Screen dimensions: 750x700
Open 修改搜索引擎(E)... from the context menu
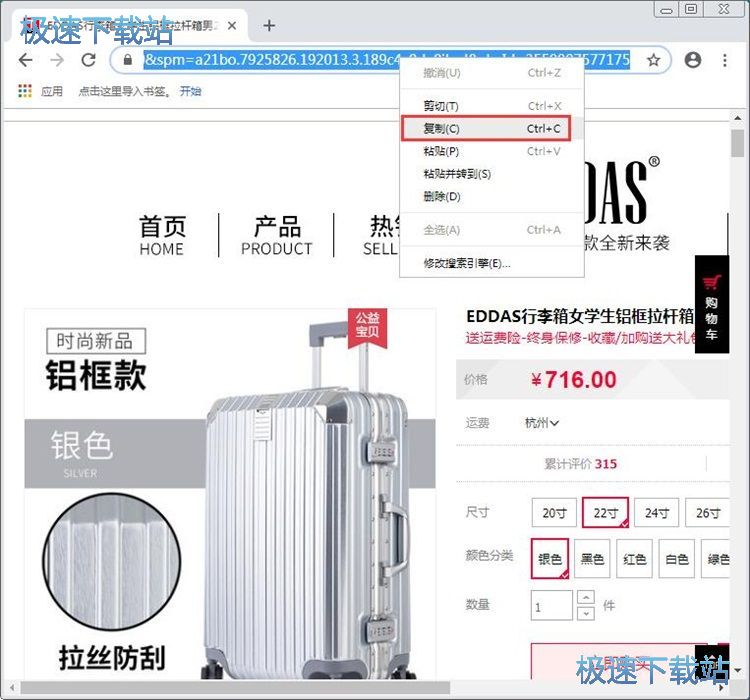[x=492, y=263]
